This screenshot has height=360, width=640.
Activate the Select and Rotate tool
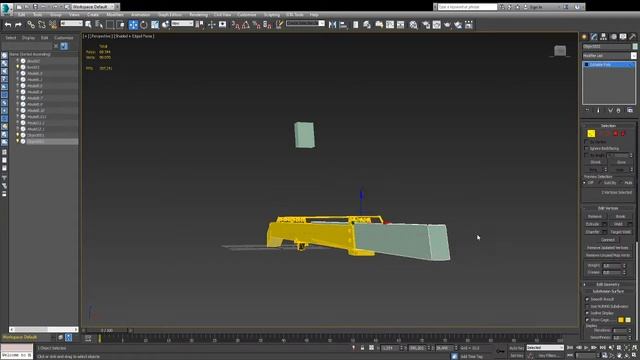144,25
